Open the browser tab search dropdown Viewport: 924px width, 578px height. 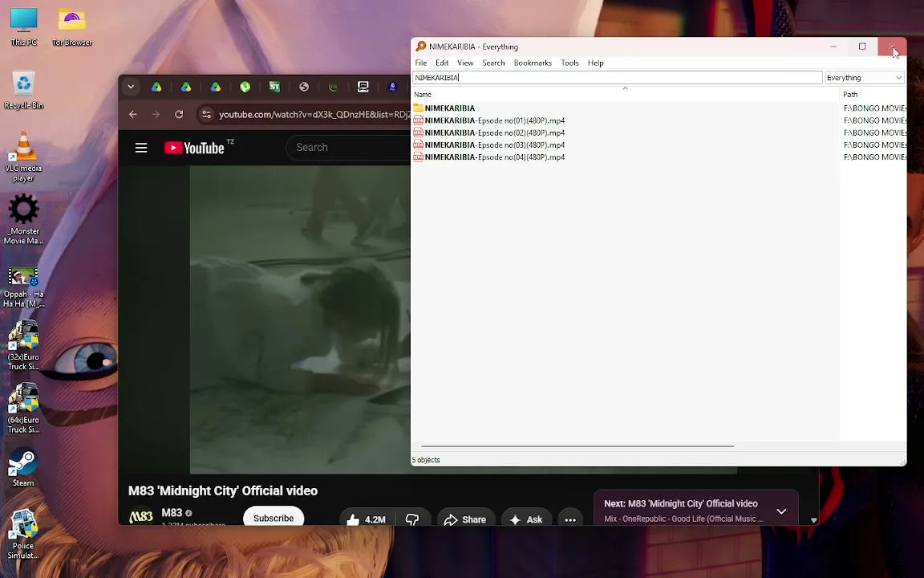click(131, 87)
